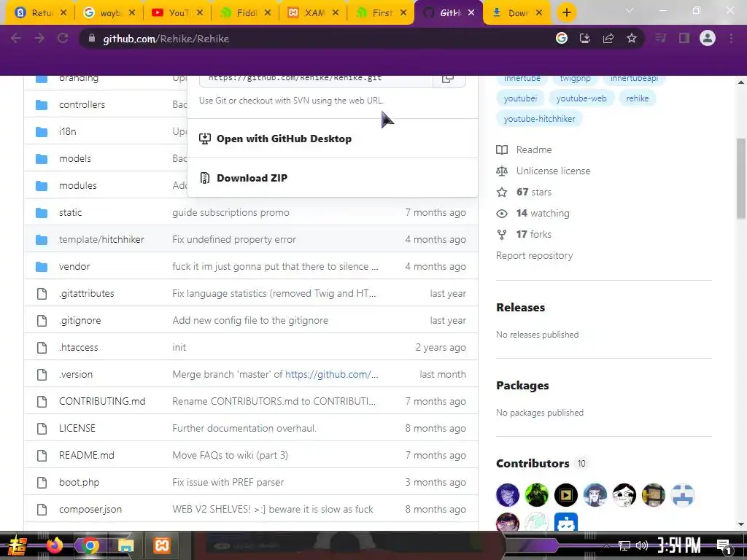Open the template/hitchhiker folder
The height and width of the screenshot is (560, 747).
[101, 239]
